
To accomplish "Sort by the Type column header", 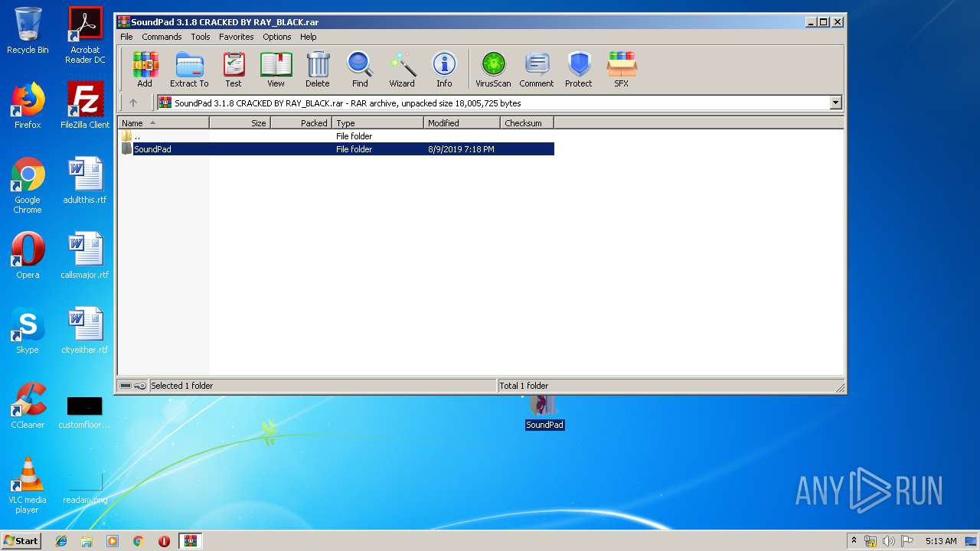I will click(x=377, y=122).
